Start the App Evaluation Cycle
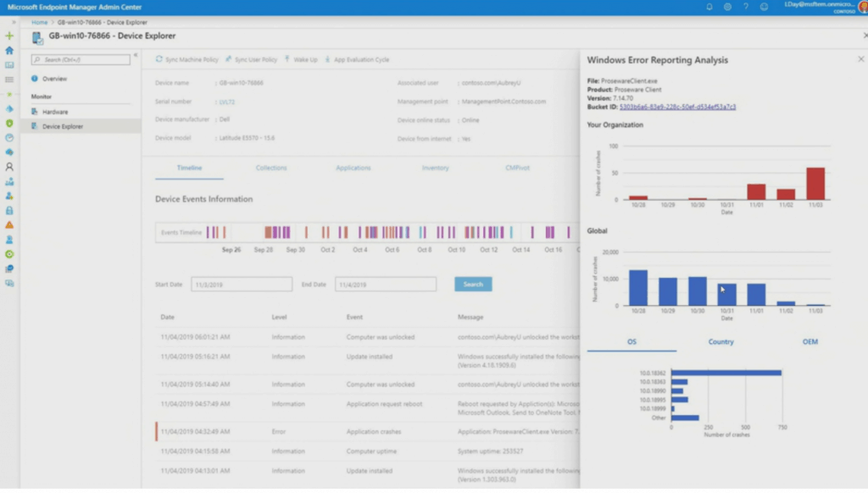Image resolution: width=868 pixels, height=493 pixels. tap(357, 59)
